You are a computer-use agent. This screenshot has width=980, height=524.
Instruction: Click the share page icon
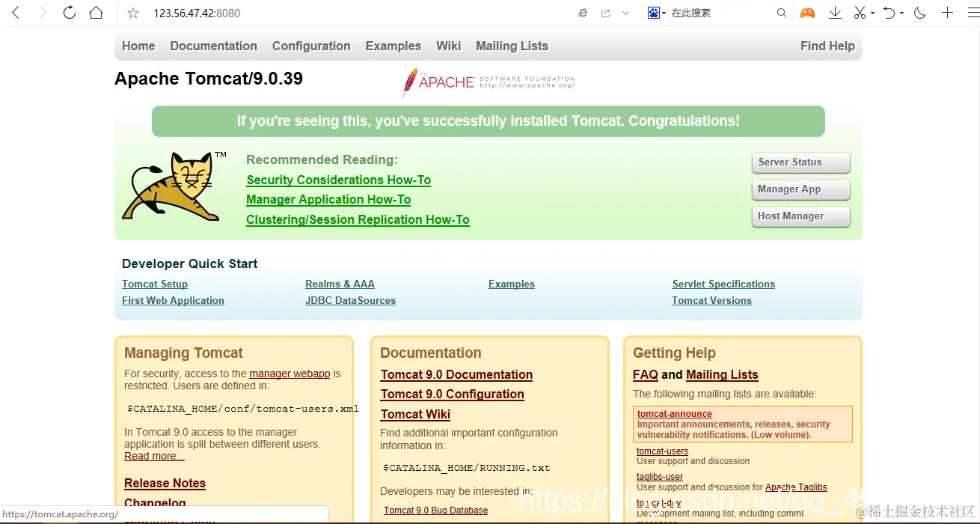(605, 13)
